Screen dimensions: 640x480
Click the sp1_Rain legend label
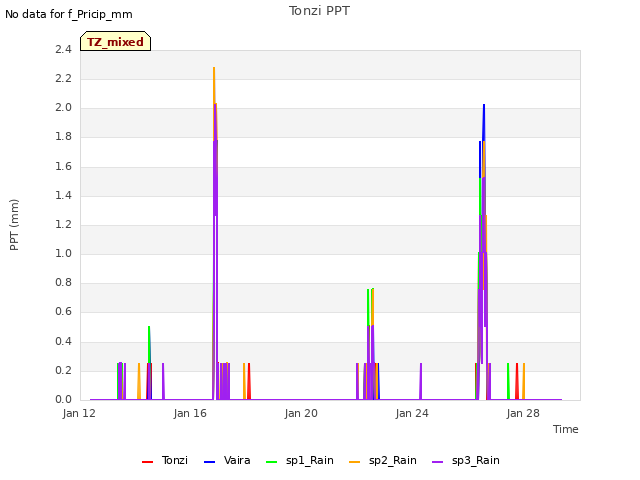click(310, 460)
